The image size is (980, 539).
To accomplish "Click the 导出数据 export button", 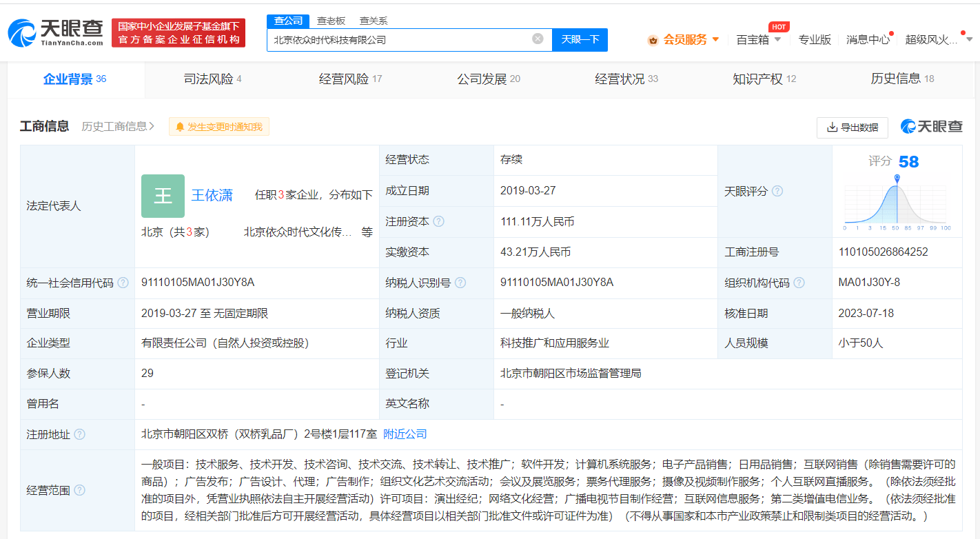I will point(852,128).
